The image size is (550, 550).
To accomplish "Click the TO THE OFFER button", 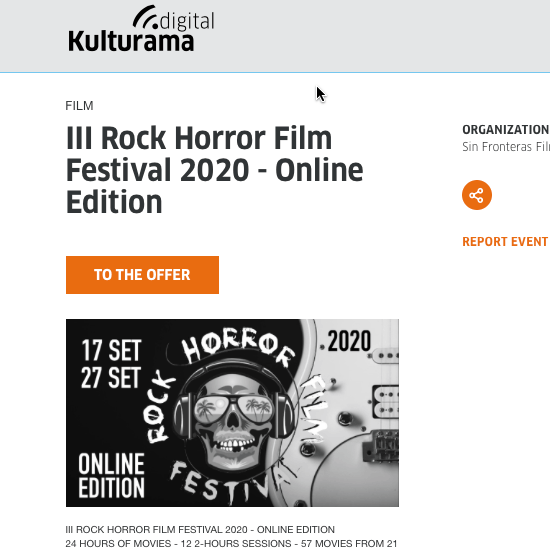I will [x=142, y=275].
